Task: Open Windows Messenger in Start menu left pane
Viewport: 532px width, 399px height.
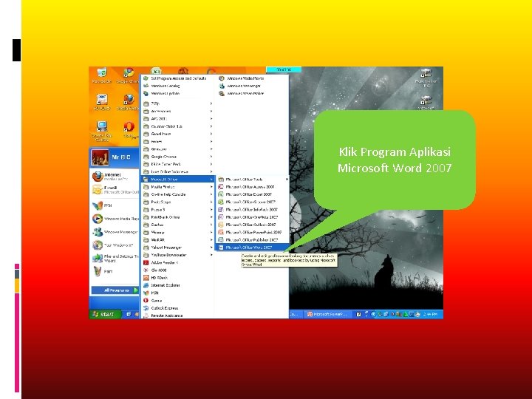Action: click(x=115, y=232)
